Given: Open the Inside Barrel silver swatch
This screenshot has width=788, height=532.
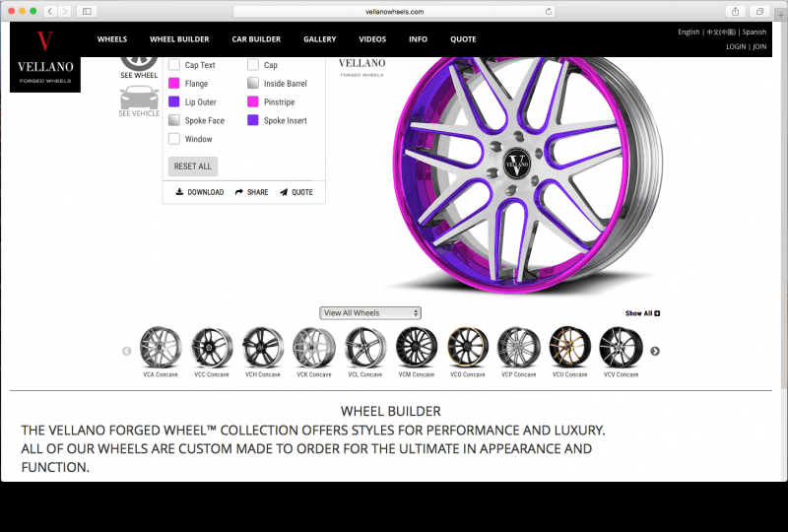Looking at the screenshot, I should coord(253,84).
